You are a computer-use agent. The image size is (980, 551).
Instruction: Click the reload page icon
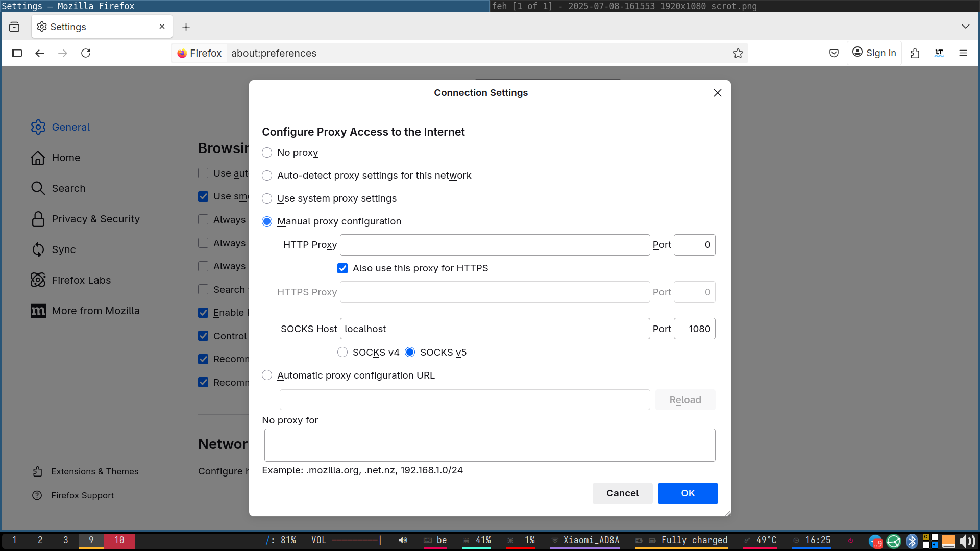[86, 53]
